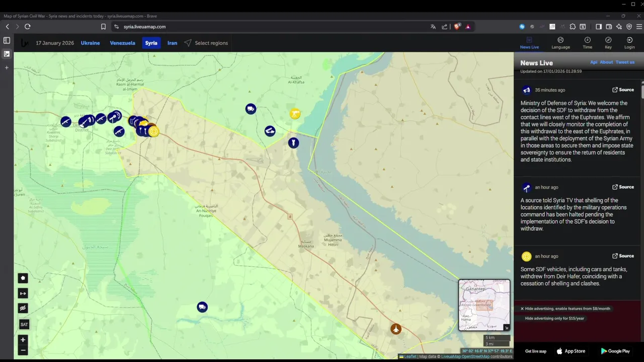Viewport: 644px width, 362px height.
Task: Switch to the Iran map region
Action: [172, 43]
